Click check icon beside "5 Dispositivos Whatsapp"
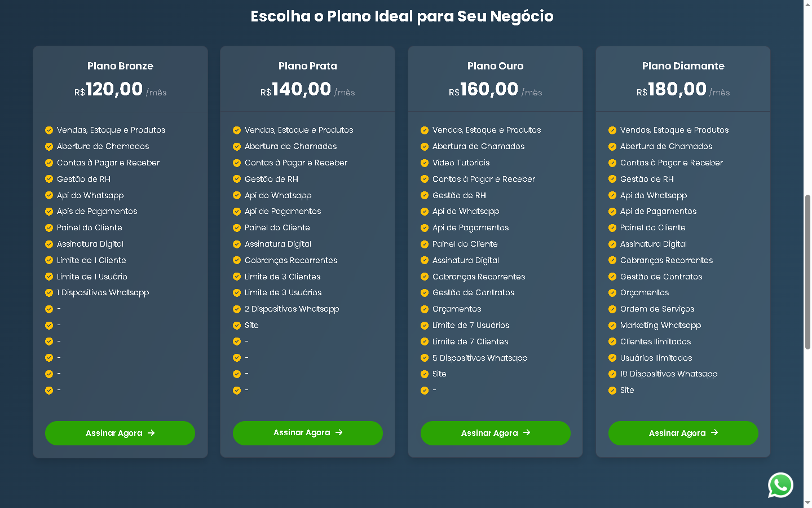Screen dimensions: 812x508 (x=425, y=358)
